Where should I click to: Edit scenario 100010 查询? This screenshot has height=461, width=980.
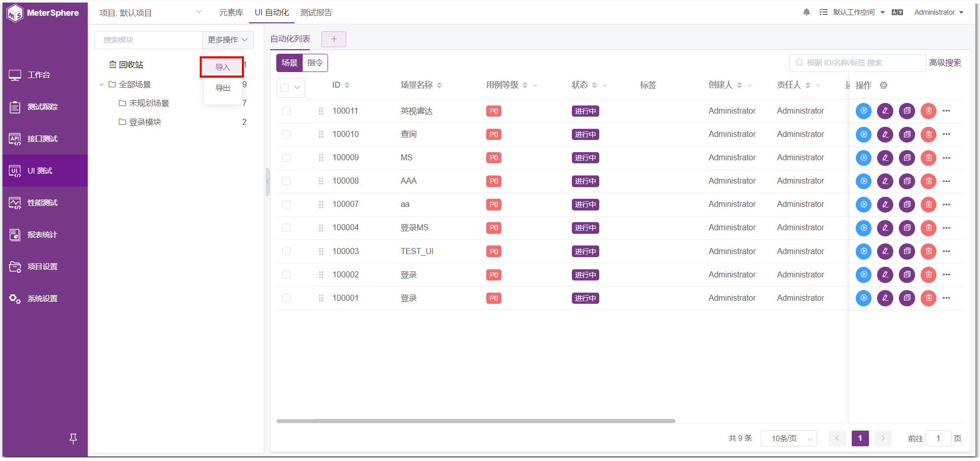(x=885, y=134)
